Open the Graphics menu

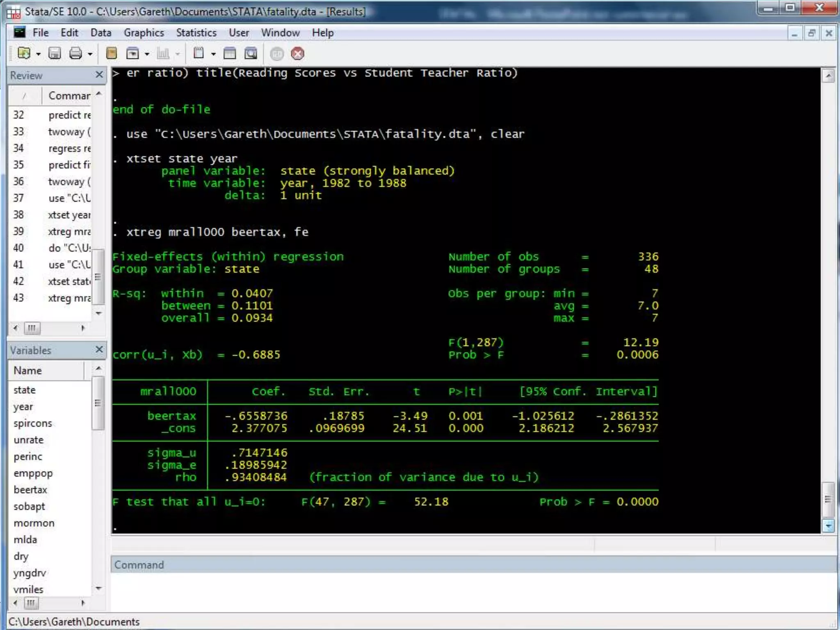click(144, 33)
